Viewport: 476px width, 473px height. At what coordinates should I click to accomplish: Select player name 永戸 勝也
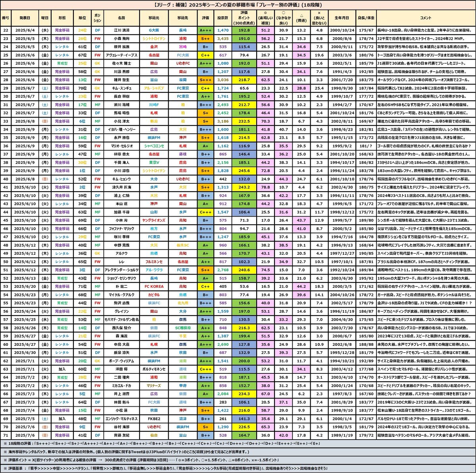point(121,138)
